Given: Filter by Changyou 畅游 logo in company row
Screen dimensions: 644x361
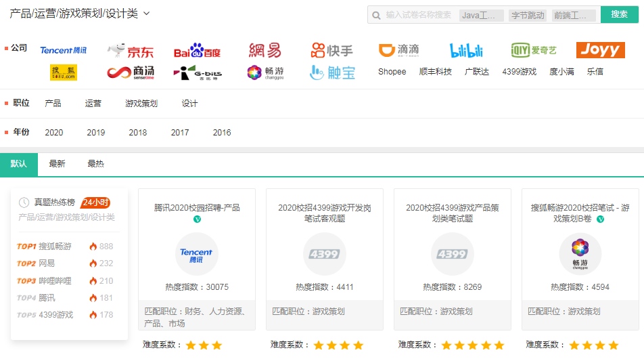Looking at the screenshot, I should point(265,72).
